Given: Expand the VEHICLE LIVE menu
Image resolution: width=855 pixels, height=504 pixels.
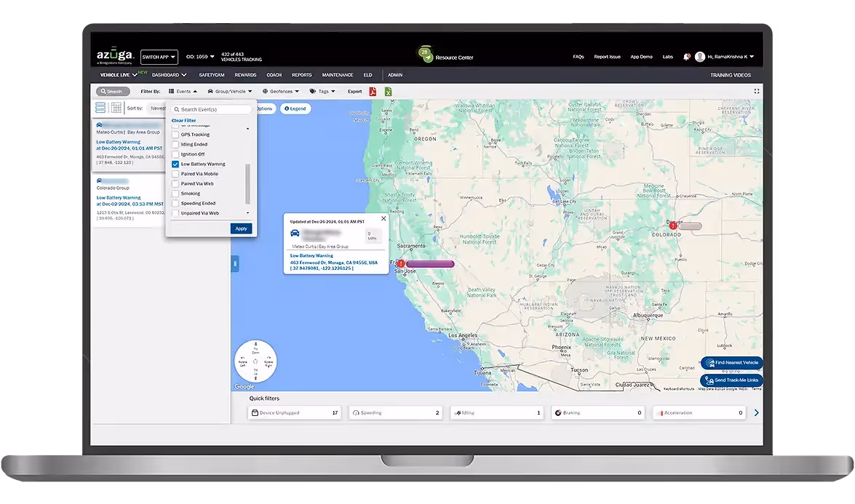Looking at the screenshot, I should pos(119,75).
